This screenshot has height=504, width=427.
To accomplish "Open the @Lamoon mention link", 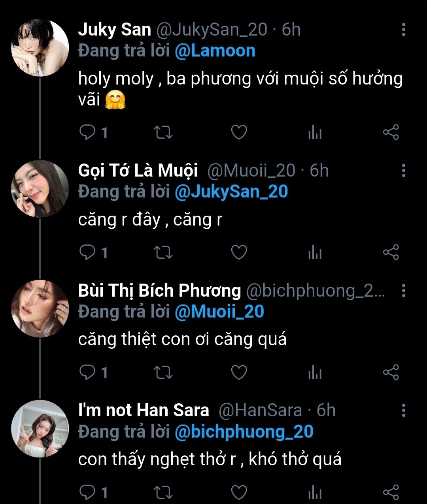I will click(215, 51).
